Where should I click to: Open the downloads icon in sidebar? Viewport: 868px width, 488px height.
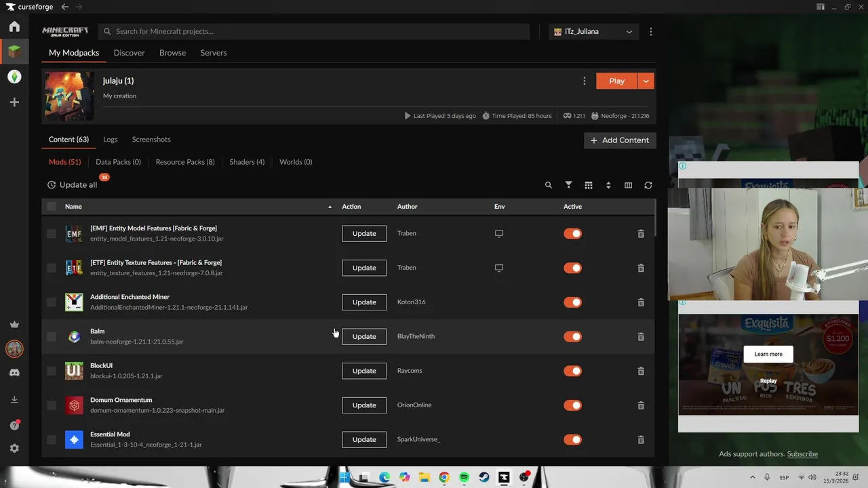click(14, 400)
